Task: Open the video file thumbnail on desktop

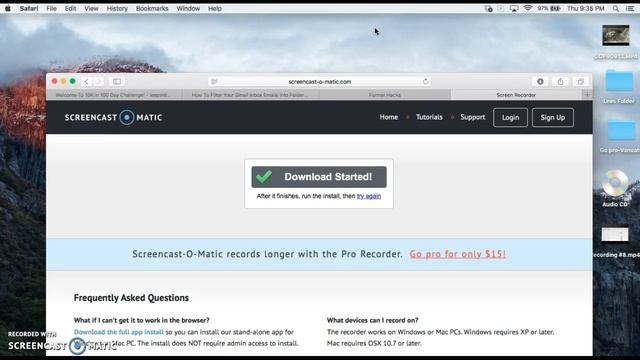Action: [x=616, y=36]
